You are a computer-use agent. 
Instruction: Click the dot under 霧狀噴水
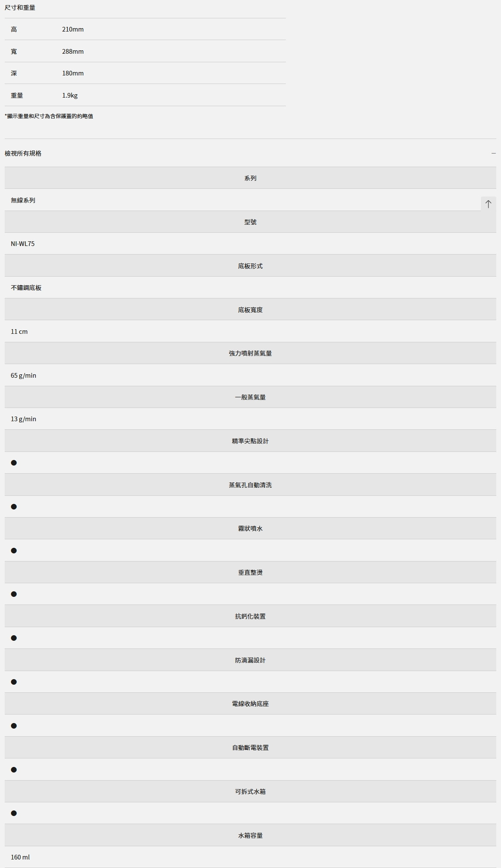pyautogui.click(x=14, y=550)
